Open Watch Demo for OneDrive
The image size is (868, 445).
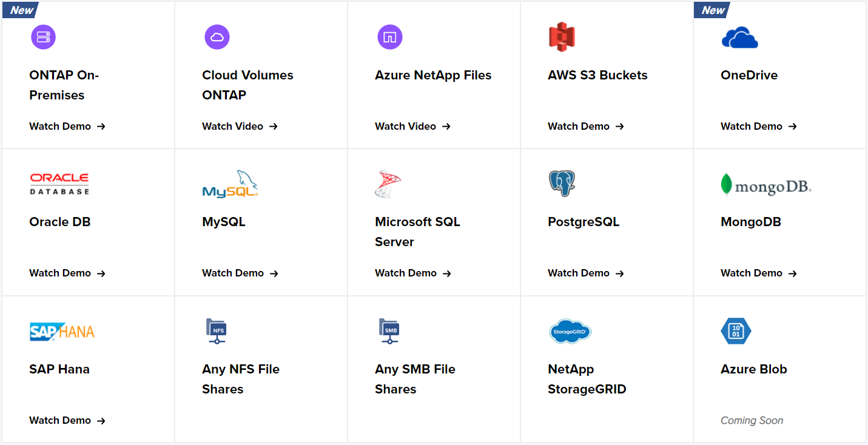759,126
